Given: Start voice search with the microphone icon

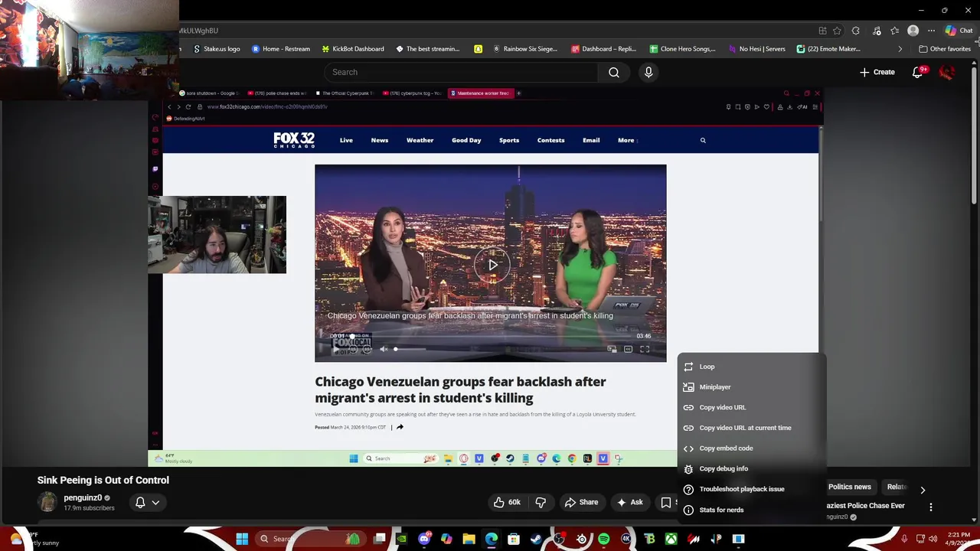Looking at the screenshot, I should coord(648,72).
